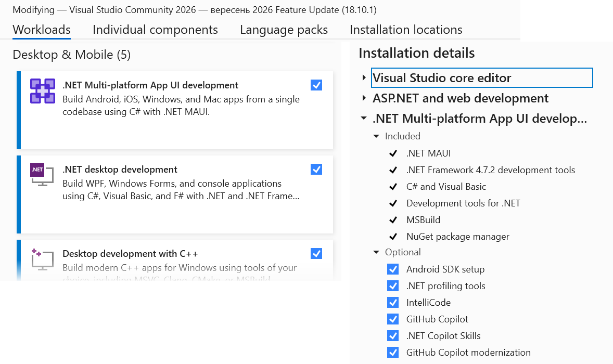Click the checkmark beside MSBuild
This screenshot has width=613, height=364.
pyautogui.click(x=393, y=220)
